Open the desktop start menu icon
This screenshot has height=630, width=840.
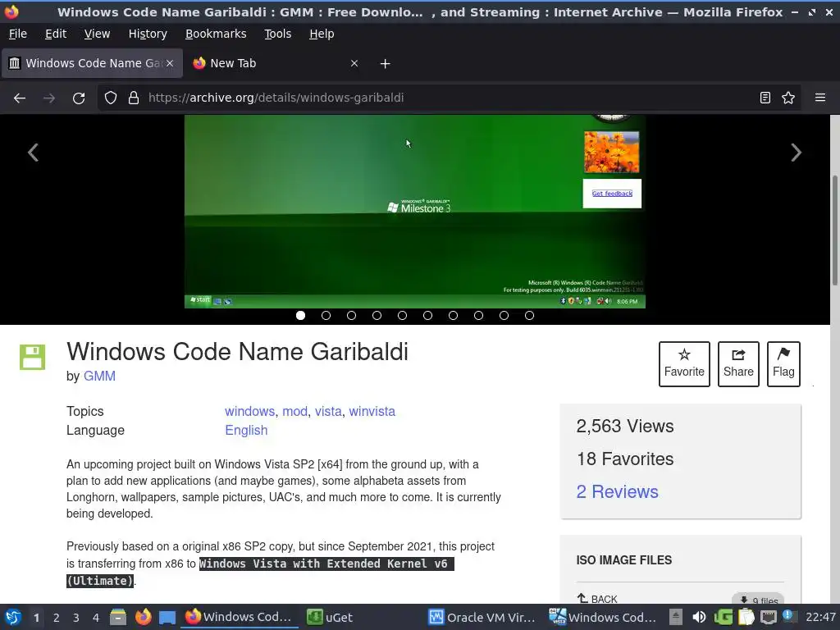coord(13,617)
